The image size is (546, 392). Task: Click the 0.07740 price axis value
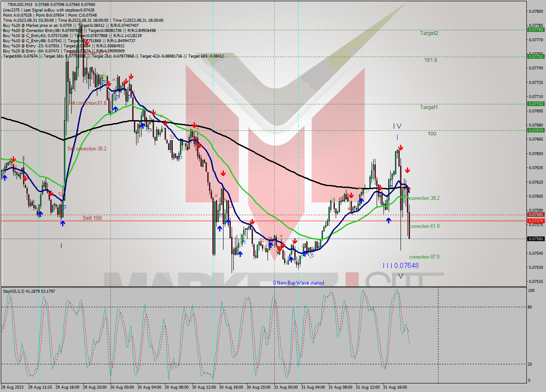pyautogui.click(x=536, y=68)
